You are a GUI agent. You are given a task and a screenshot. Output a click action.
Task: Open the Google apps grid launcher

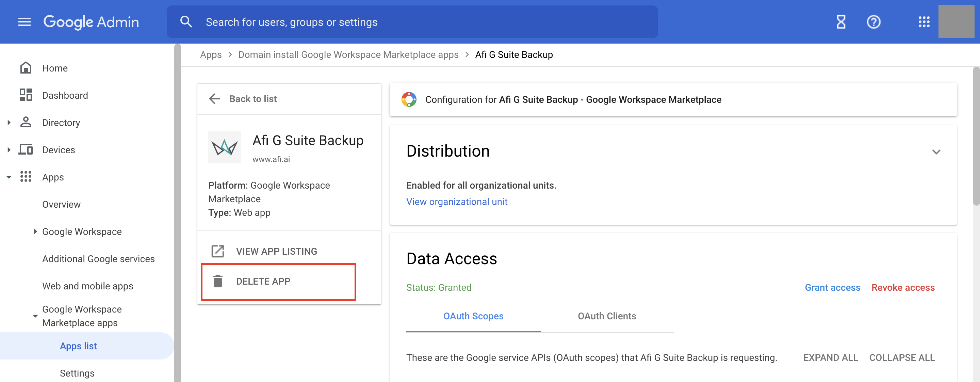click(924, 22)
